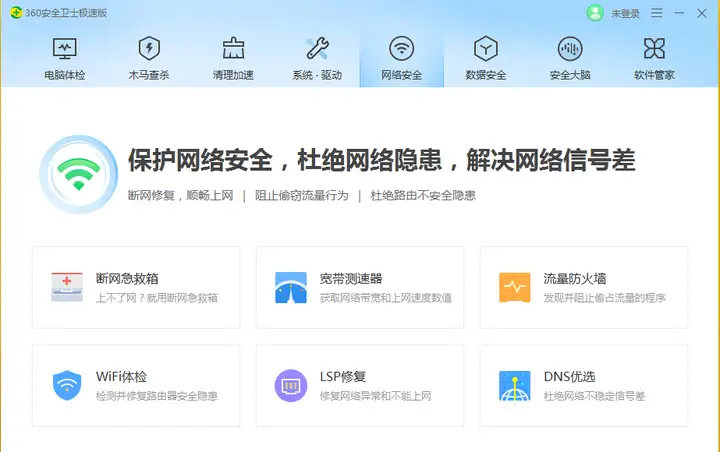Click the 系统·驱动 wrench icon
The height and width of the screenshot is (452, 720).
(x=317, y=48)
